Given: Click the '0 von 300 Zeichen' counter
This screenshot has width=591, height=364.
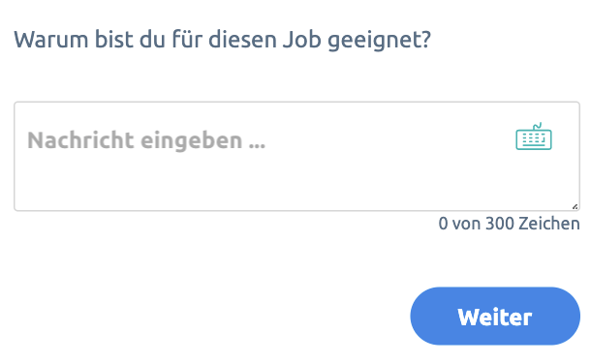Looking at the screenshot, I should [x=509, y=224].
